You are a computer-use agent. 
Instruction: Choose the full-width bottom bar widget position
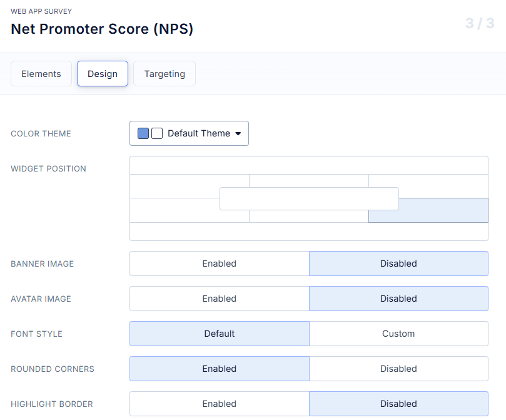pos(309,232)
